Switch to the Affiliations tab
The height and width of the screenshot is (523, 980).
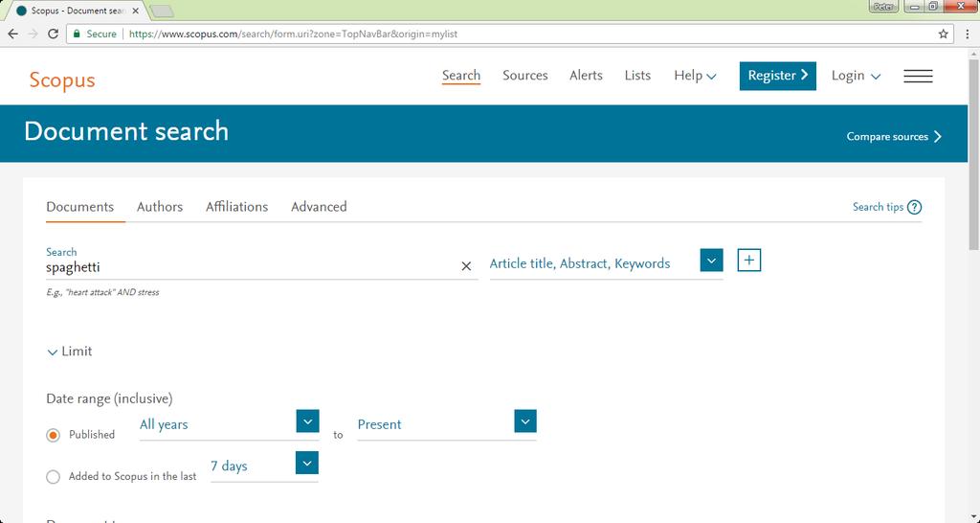coord(237,207)
